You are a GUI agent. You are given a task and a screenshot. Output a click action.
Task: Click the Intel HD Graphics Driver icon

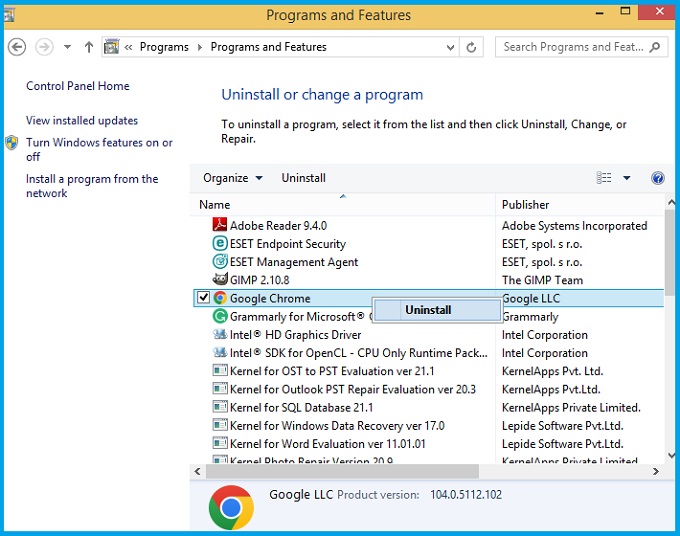pyautogui.click(x=220, y=334)
